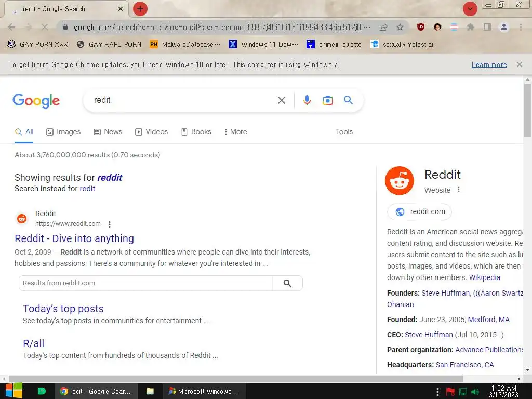Click the horizontal page scrollbar thumb
The image size is (532, 399).
coord(236,379)
